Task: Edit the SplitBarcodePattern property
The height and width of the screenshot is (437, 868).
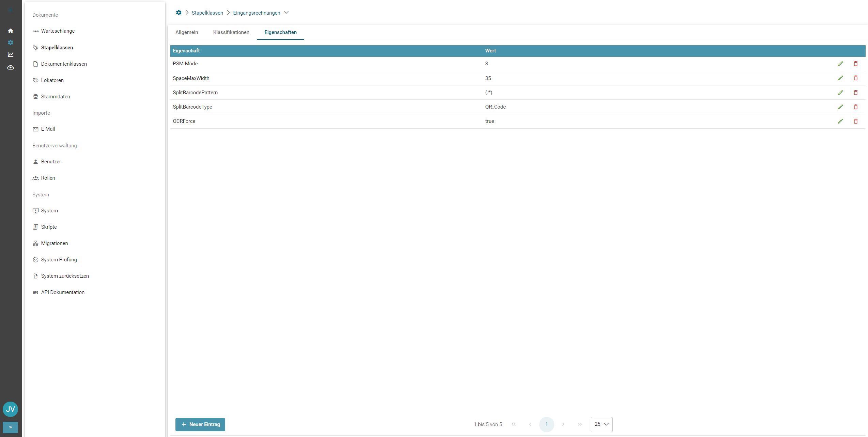Action: click(x=840, y=93)
